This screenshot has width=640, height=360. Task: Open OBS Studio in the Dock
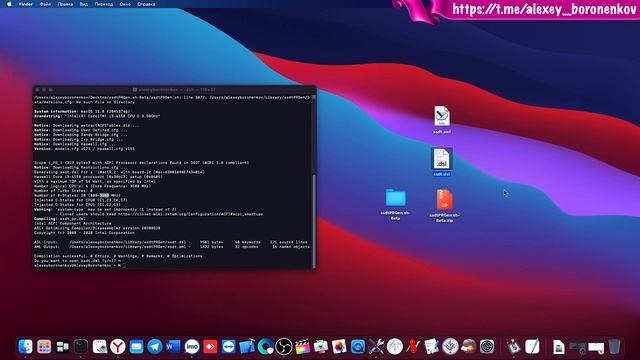[284, 347]
